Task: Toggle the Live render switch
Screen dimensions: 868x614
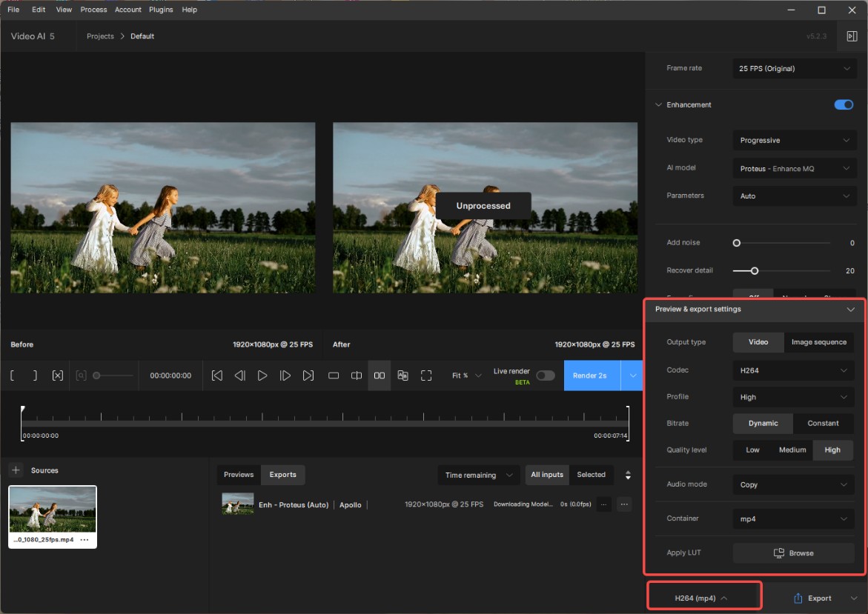Action: 545,376
